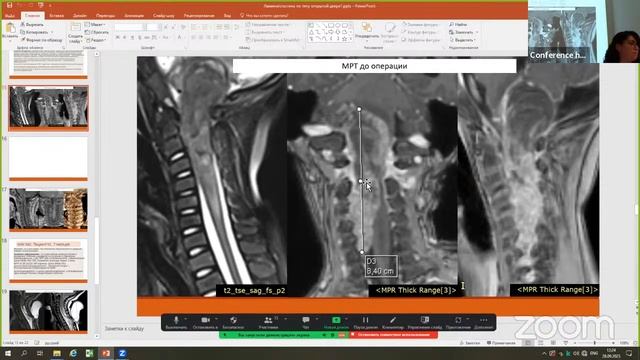Click the Cut (Вырезать) command
640x360 pixels.
click(32, 24)
